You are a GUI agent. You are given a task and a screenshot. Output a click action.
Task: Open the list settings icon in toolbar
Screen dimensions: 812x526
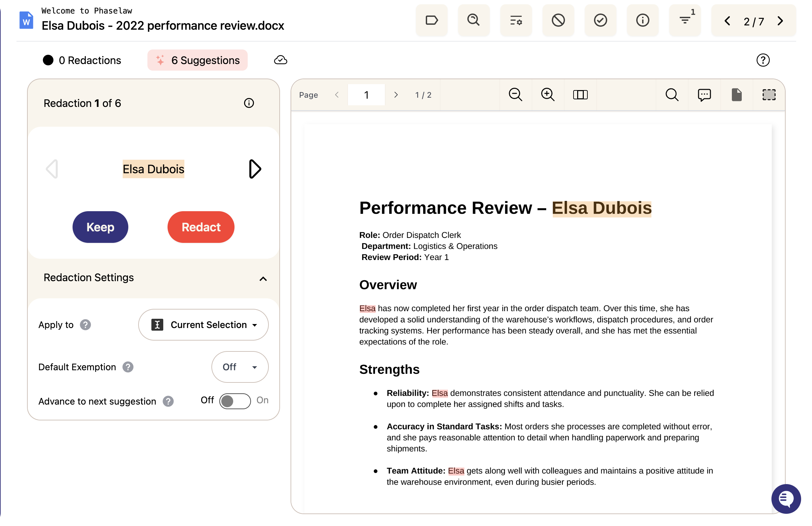(516, 20)
